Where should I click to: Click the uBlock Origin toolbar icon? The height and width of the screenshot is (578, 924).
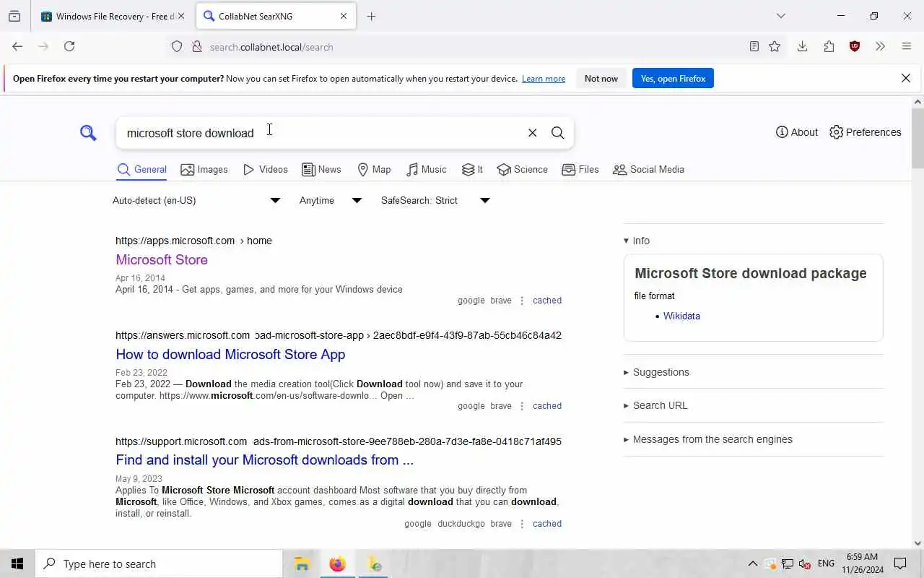pyautogui.click(x=855, y=46)
